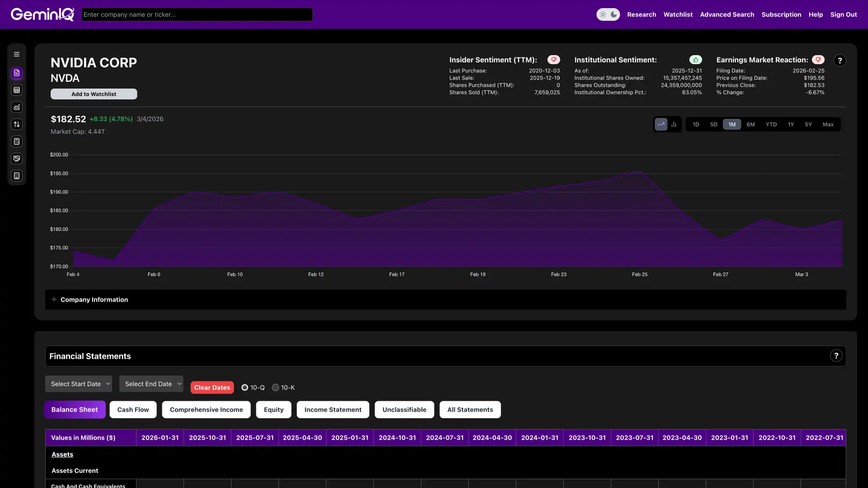Select the 10-Q radio button
Viewport: 868px width, 488px height.
pyautogui.click(x=245, y=388)
